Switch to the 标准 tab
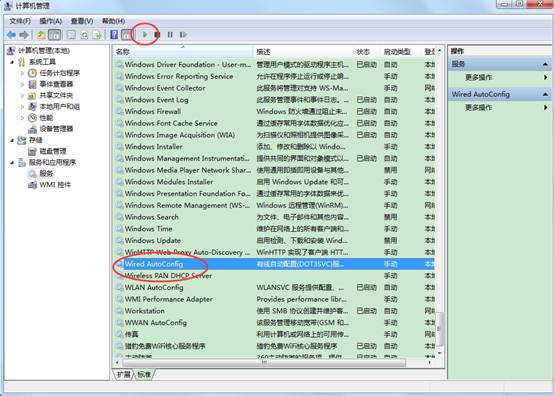This screenshot has width=554, height=396. [144, 374]
